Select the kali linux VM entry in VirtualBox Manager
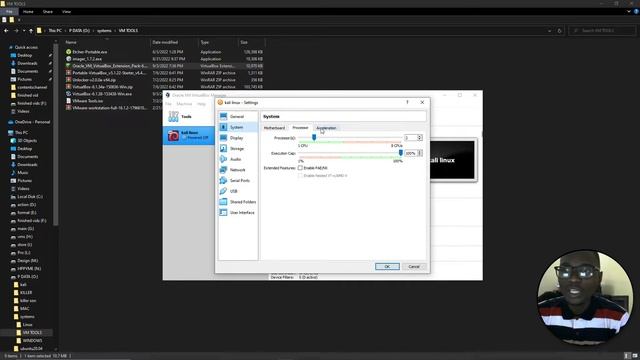640x360 pixels. coord(189,135)
